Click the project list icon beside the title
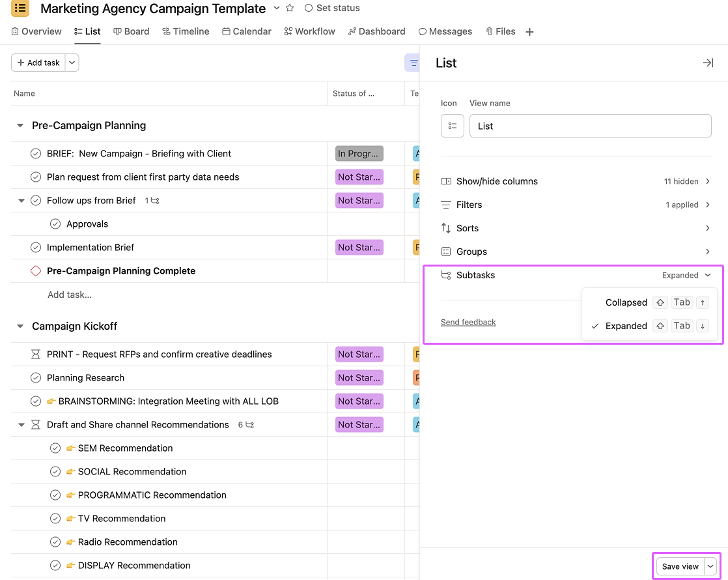The height and width of the screenshot is (580, 728). pos(20,8)
